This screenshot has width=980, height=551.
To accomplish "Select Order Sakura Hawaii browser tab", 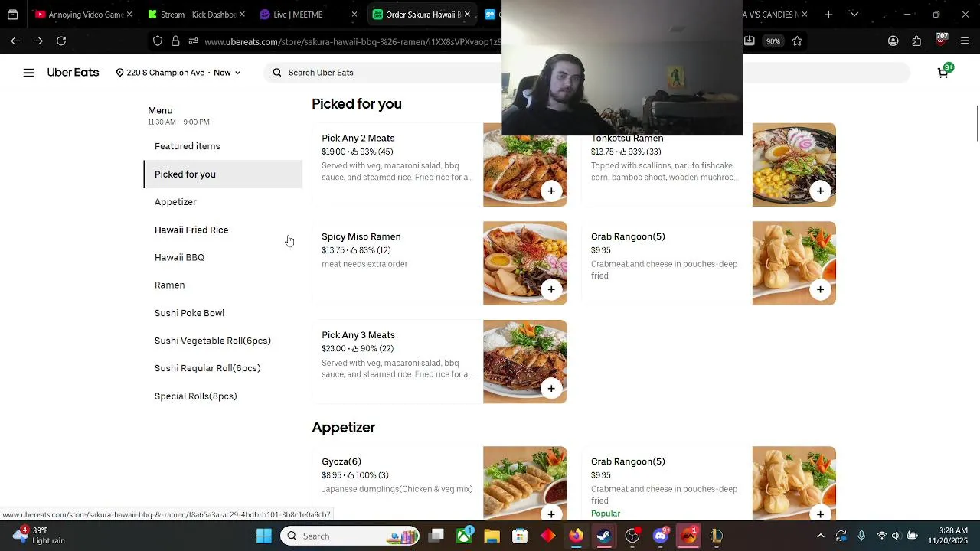I will click(x=422, y=15).
